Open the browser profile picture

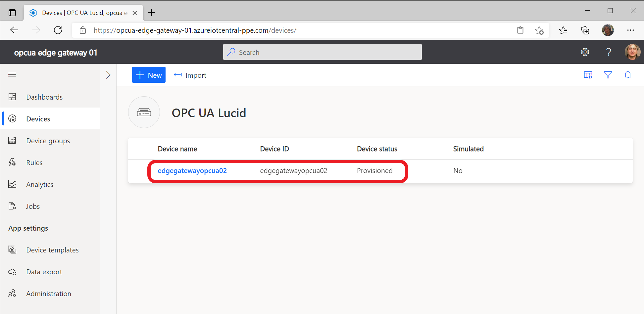[608, 30]
